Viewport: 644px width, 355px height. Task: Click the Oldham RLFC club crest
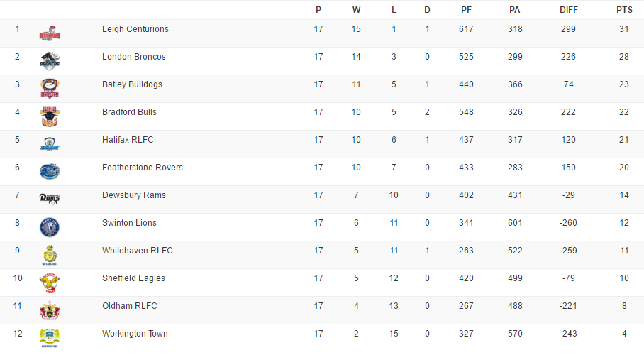tap(50, 310)
